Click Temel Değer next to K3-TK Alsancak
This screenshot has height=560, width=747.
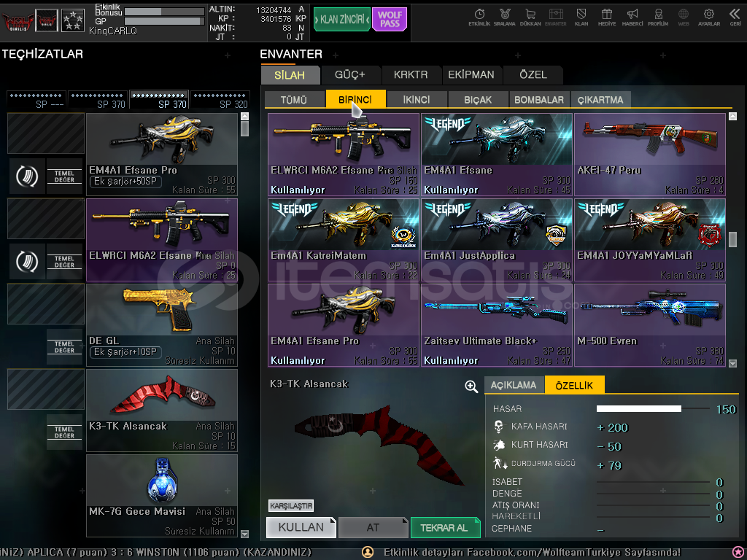(64, 432)
